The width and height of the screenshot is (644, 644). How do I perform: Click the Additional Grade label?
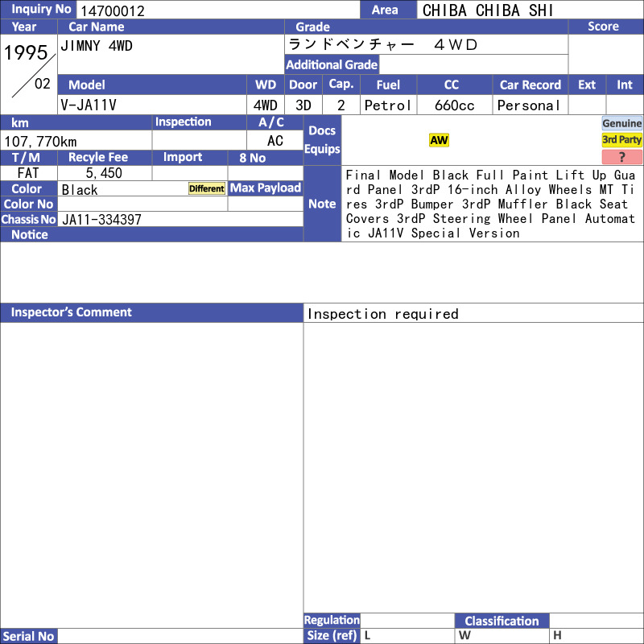332,65
